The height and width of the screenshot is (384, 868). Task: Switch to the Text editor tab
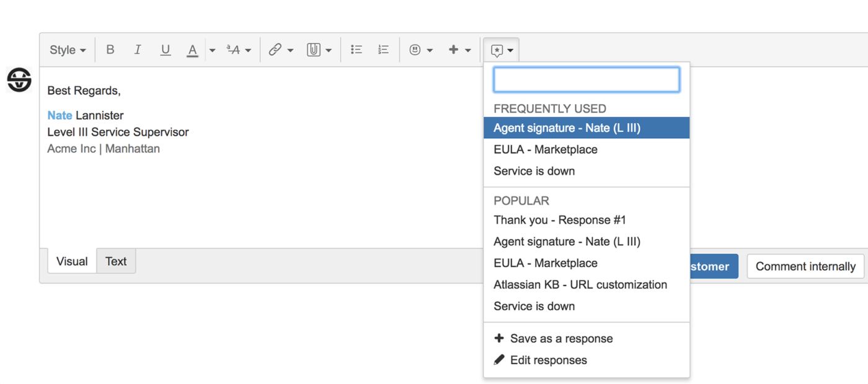[x=116, y=261]
